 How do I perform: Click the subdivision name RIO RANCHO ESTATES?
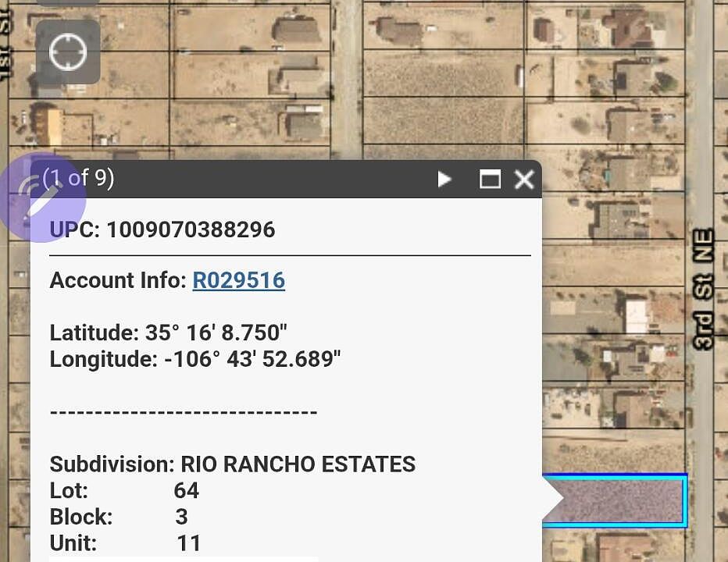point(298,464)
